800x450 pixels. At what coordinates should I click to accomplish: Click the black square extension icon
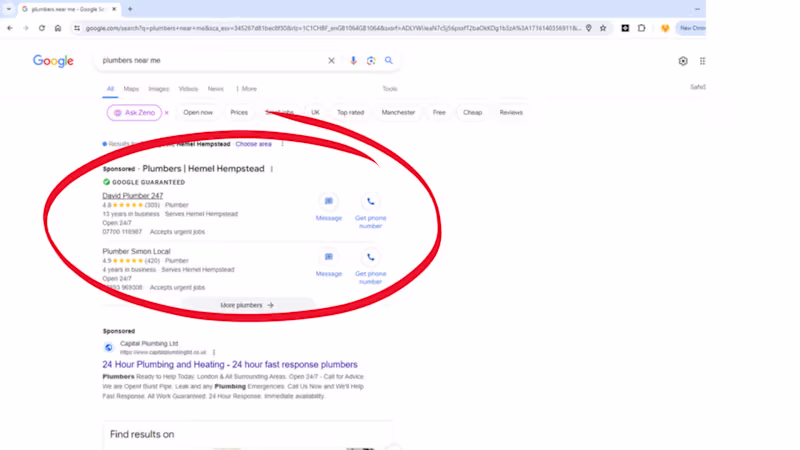(625, 28)
